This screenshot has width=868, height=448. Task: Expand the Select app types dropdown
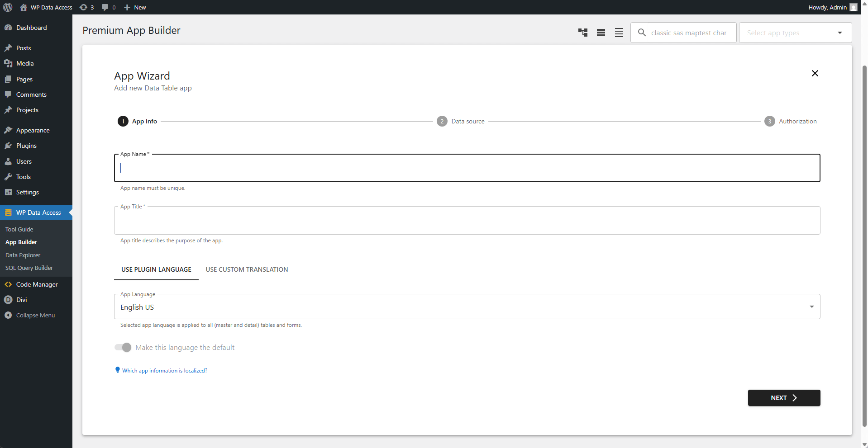(x=840, y=32)
